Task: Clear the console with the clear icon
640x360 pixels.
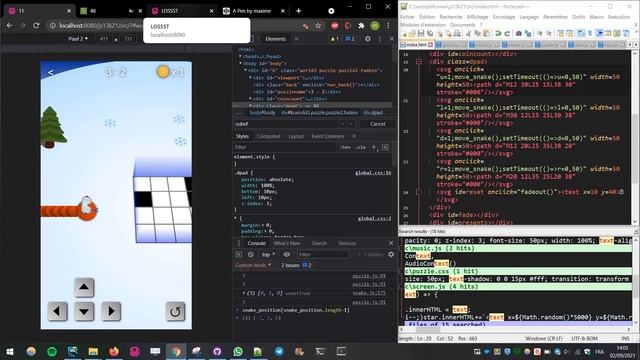Action: pyautogui.click(x=251, y=254)
